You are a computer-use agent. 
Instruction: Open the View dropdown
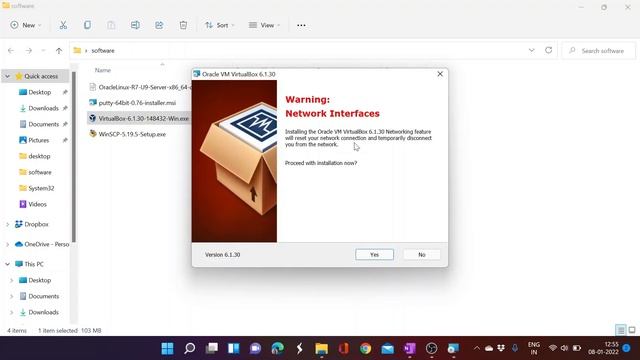pos(264,25)
